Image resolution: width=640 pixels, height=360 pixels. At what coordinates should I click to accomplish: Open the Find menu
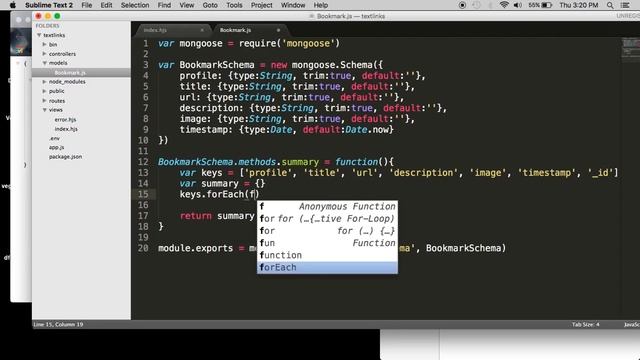pos(164,5)
